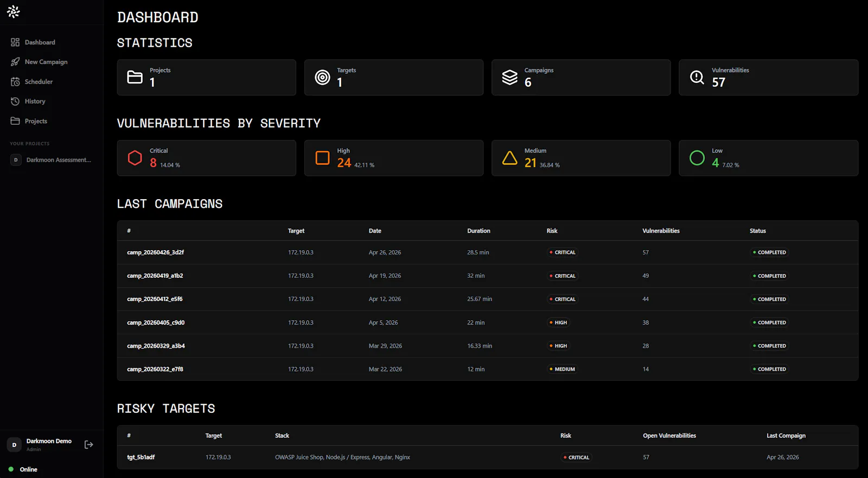Click the Scheduler calendar icon
Screen dimensions: 868x478
tap(15, 81)
